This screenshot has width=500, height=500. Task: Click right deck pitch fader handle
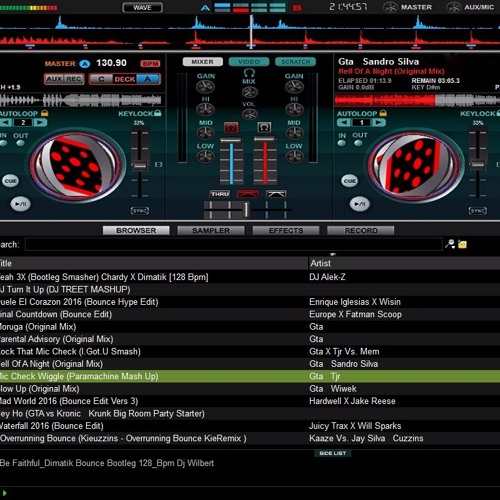(x=478, y=164)
